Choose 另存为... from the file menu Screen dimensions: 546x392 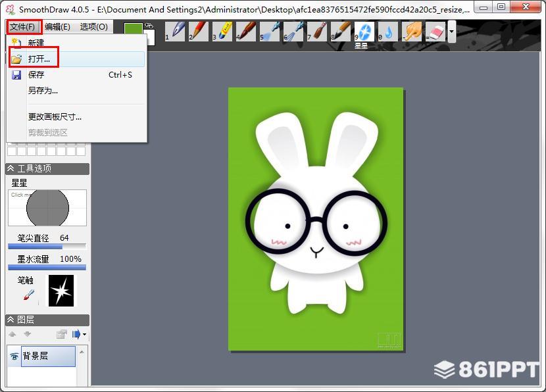(76, 91)
